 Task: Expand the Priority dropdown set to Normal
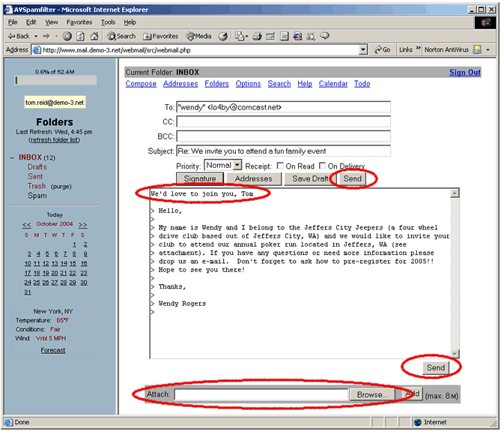click(x=237, y=165)
